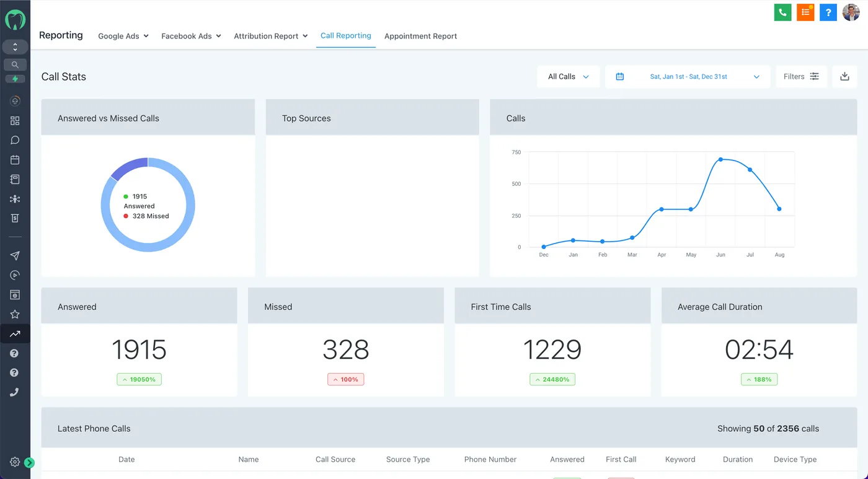
Task: Click the 188% call duration badge
Action: click(759, 379)
